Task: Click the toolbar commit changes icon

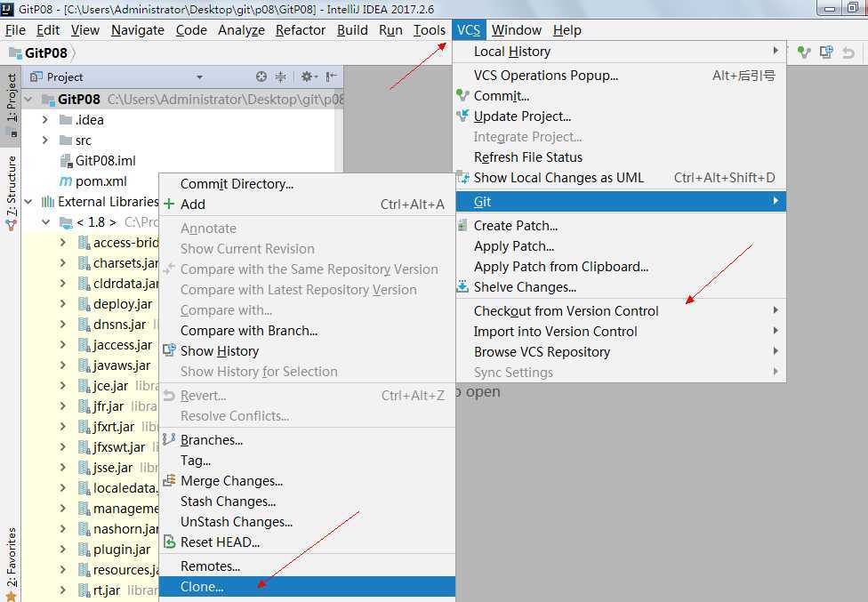Action: point(804,52)
